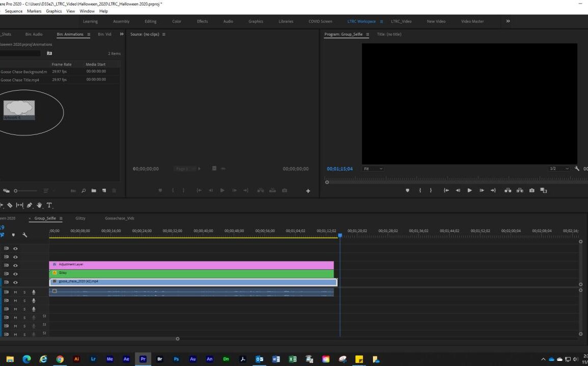The height and width of the screenshot is (366, 588).
Task: Select the Type tool in toolbar
Action: tap(49, 205)
